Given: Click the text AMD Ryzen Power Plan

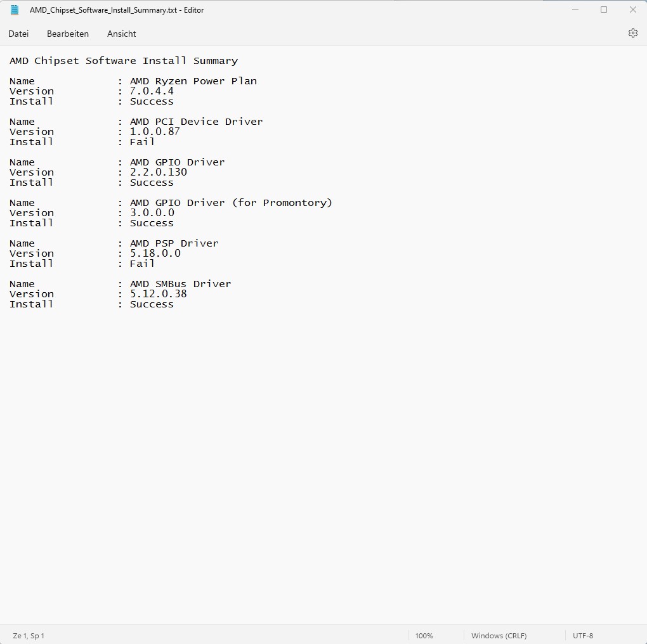Looking at the screenshot, I should pyautogui.click(x=193, y=80).
